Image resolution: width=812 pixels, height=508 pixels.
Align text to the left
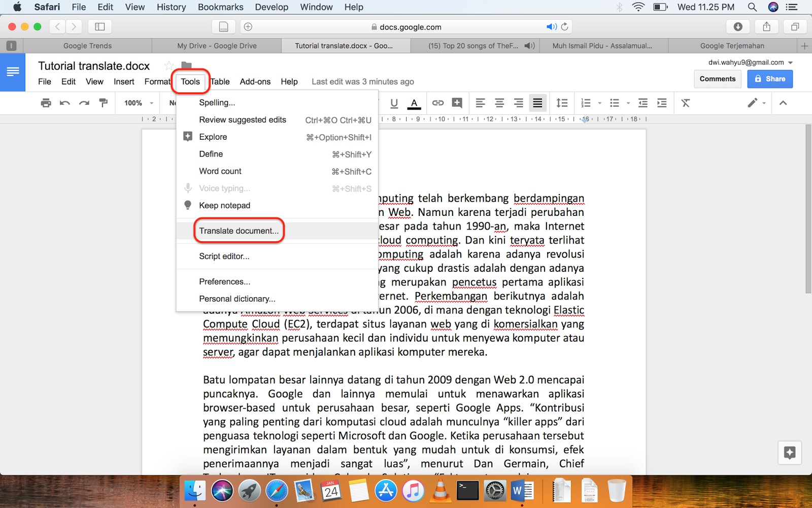pos(480,103)
